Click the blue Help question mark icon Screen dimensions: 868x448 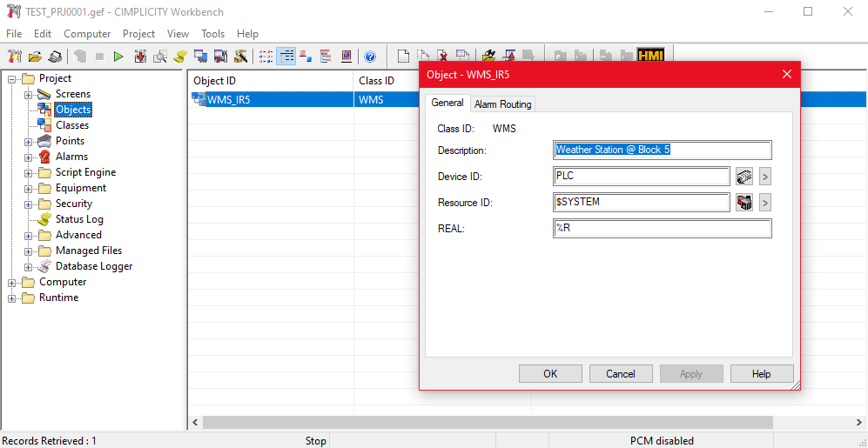(x=370, y=56)
